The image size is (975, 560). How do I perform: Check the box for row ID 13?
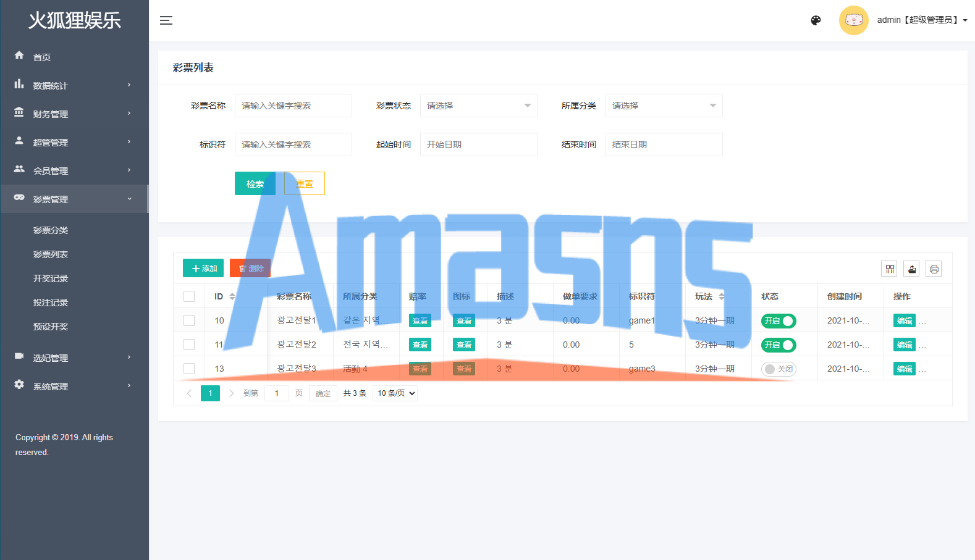[x=189, y=369]
